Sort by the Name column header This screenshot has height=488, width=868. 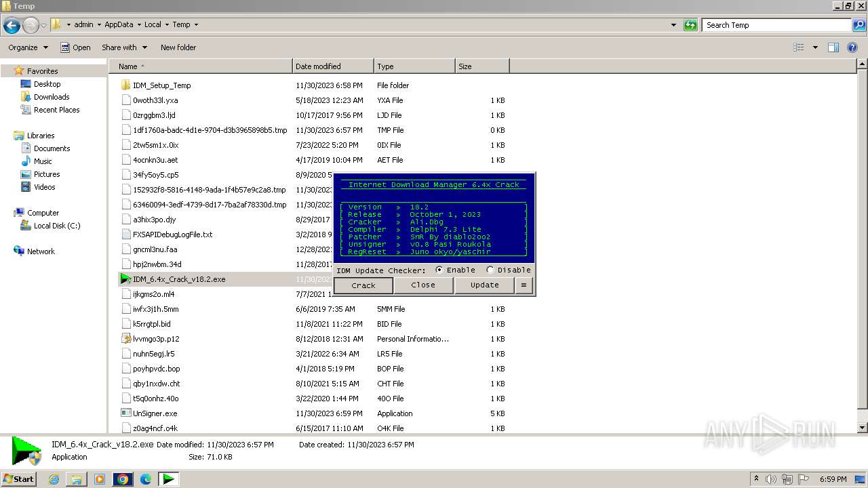point(201,66)
